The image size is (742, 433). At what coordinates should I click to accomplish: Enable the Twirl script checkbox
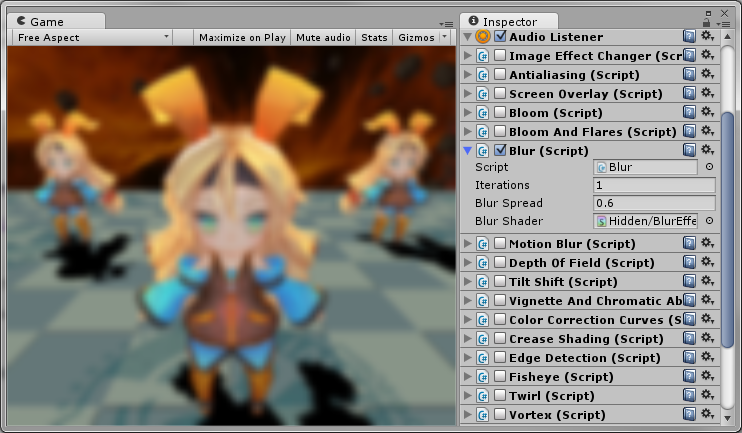[x=500, y=395]
